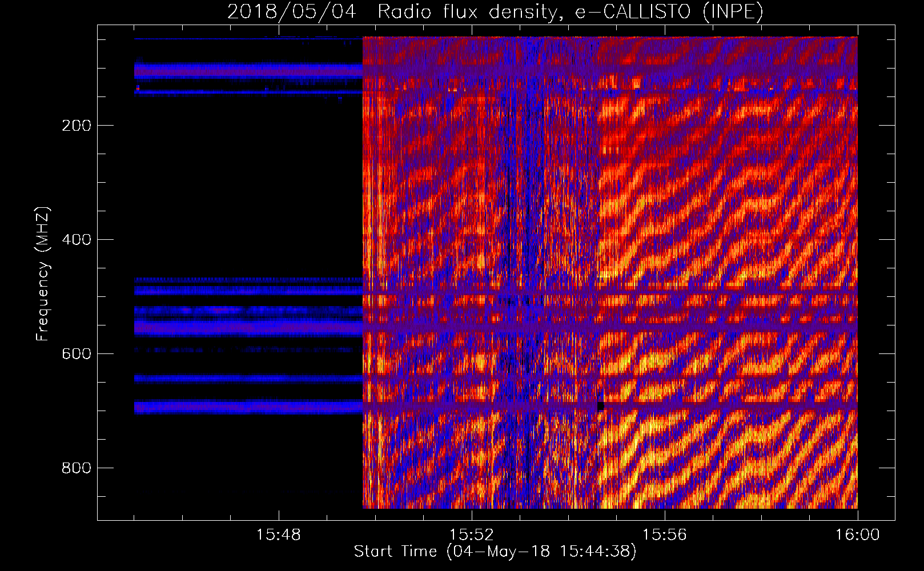Click the 15:48 time tick label
The height and width of the screenshot is (571, 924).
tap(279, 535)
